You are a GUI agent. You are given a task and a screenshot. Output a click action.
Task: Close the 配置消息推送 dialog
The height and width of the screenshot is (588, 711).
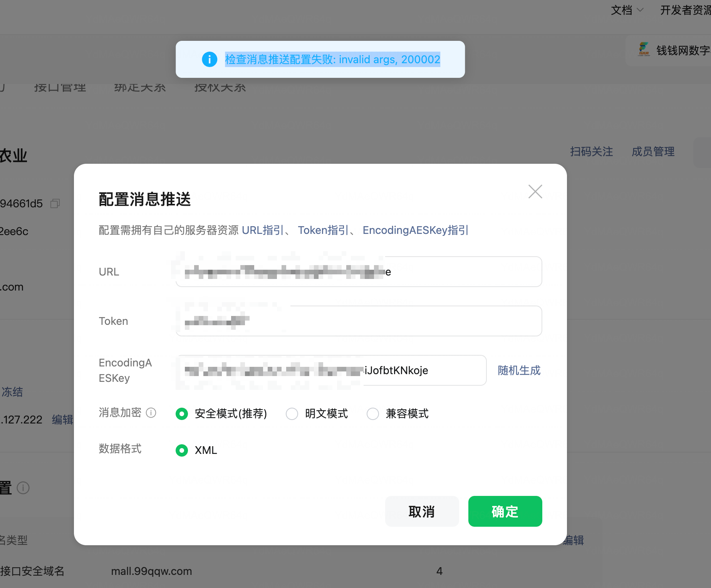click(535, 192)
